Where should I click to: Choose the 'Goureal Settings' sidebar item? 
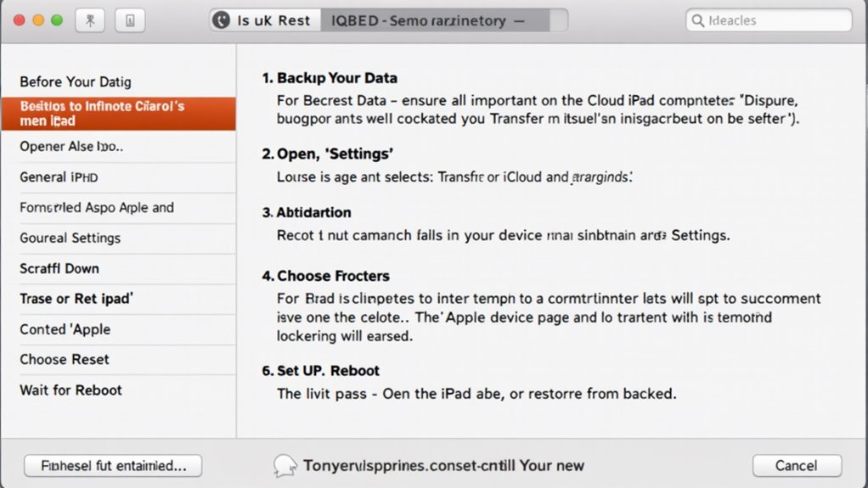pos(70,238)
